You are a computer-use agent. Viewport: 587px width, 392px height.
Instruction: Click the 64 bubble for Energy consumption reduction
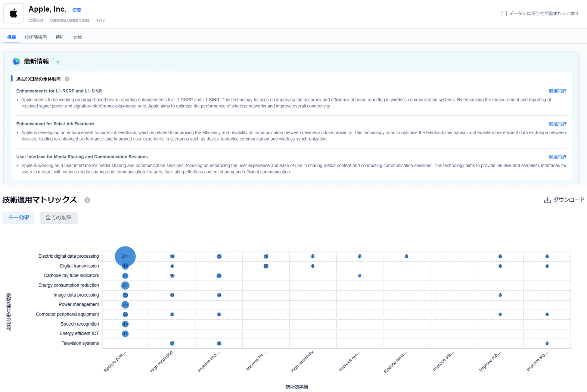pyautogui.click(x=125, y=285)
